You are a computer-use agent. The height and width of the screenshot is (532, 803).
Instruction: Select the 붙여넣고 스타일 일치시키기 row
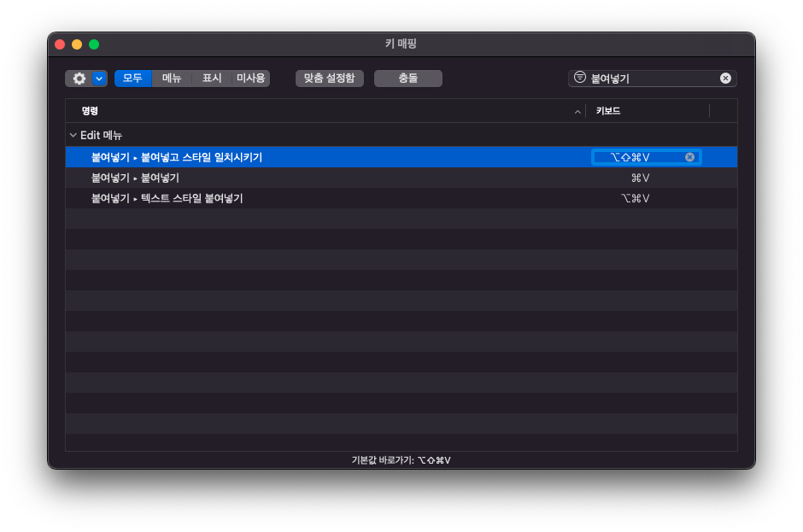tap(401, 157)
